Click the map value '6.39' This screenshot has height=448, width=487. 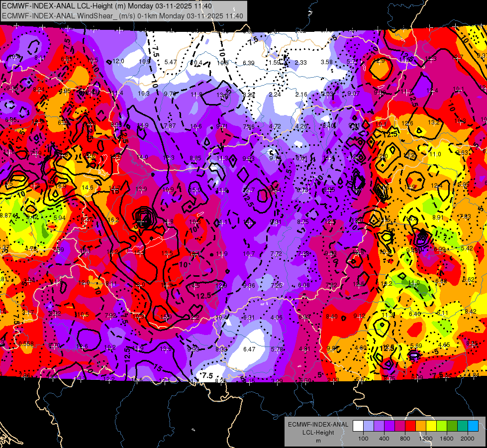coord(248,63)
